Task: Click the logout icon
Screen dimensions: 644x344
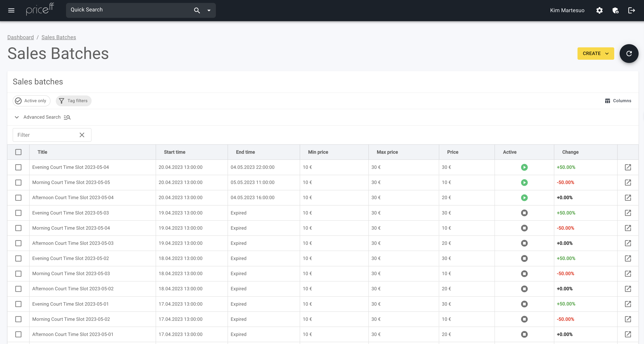Action: (x=631, y=10)
